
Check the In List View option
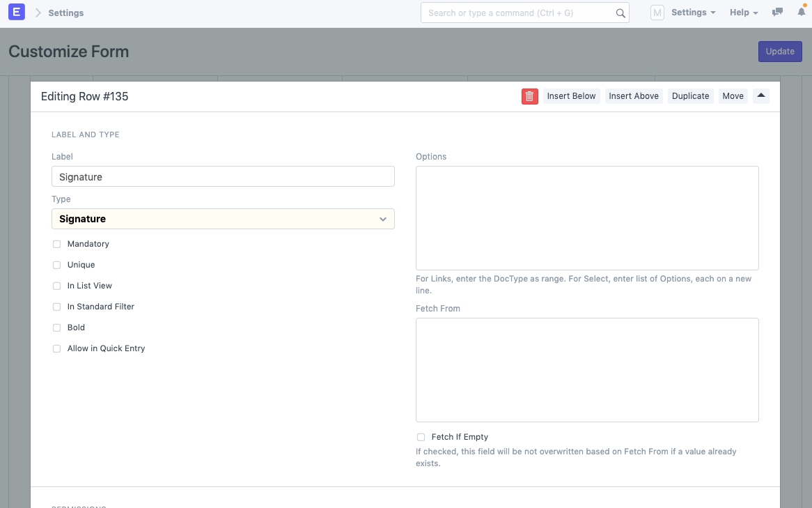[x=57, y=286]
